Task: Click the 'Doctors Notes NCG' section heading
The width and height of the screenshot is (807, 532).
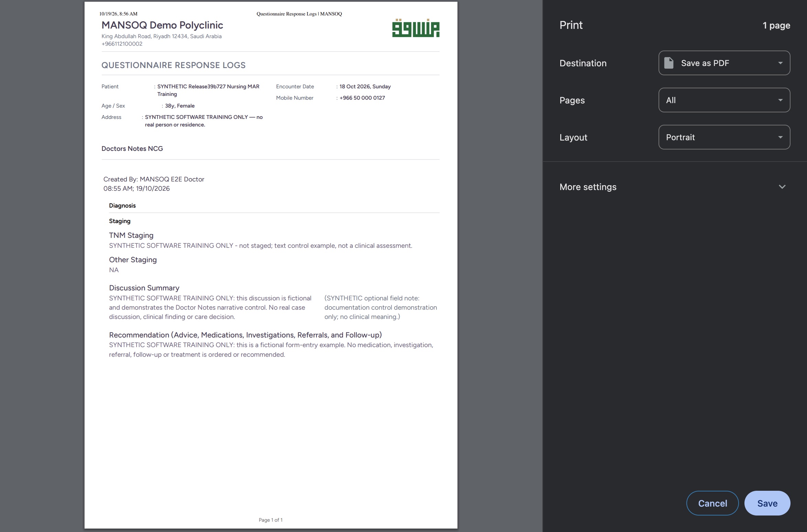Action: (x=132, y=148)
